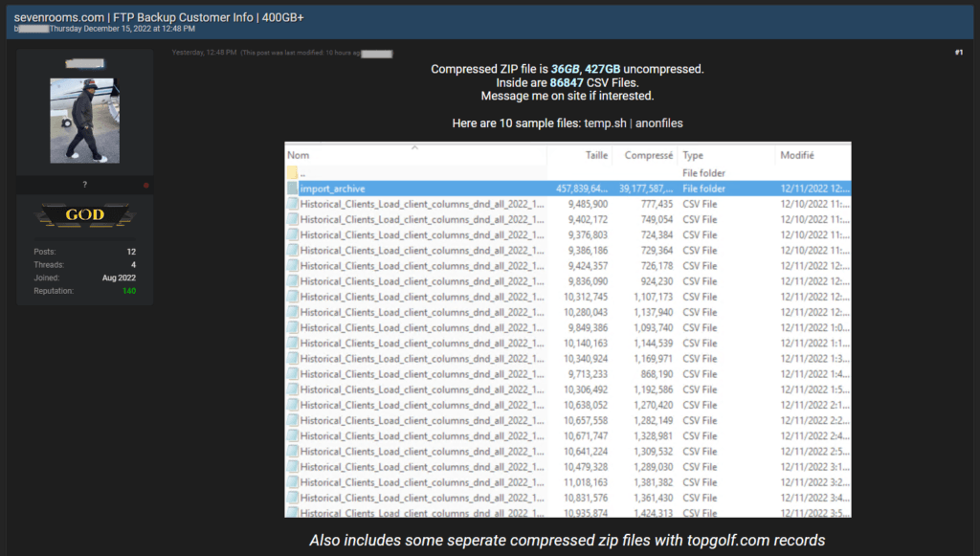Click the 457,839,64... folder size cell
980x556 pixels.
[x=582, y=189]
